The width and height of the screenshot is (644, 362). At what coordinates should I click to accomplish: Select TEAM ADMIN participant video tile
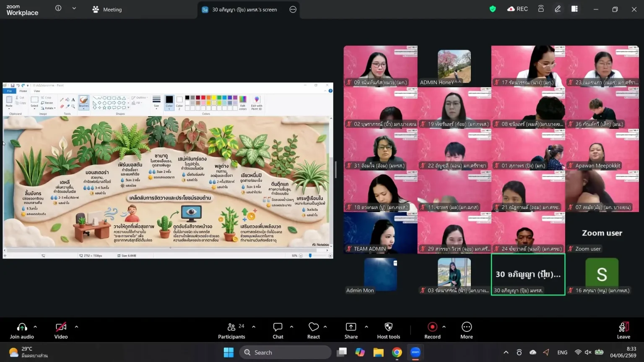381,233
